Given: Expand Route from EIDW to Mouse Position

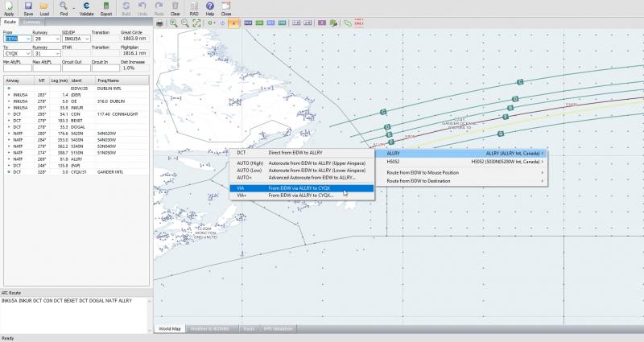Looking at the screenshot, I should pos(462,172).
